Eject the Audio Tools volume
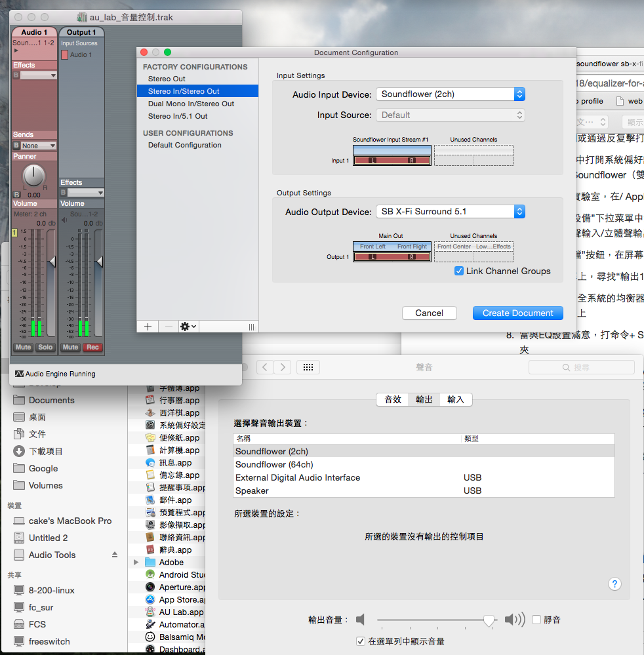 115,555
